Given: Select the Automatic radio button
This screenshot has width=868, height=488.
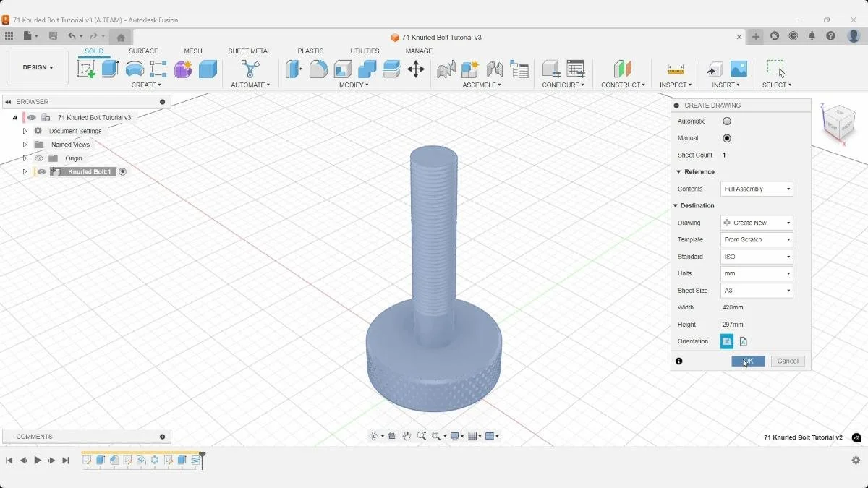Looking at the screenshot, I should click(x=727, y=121).
